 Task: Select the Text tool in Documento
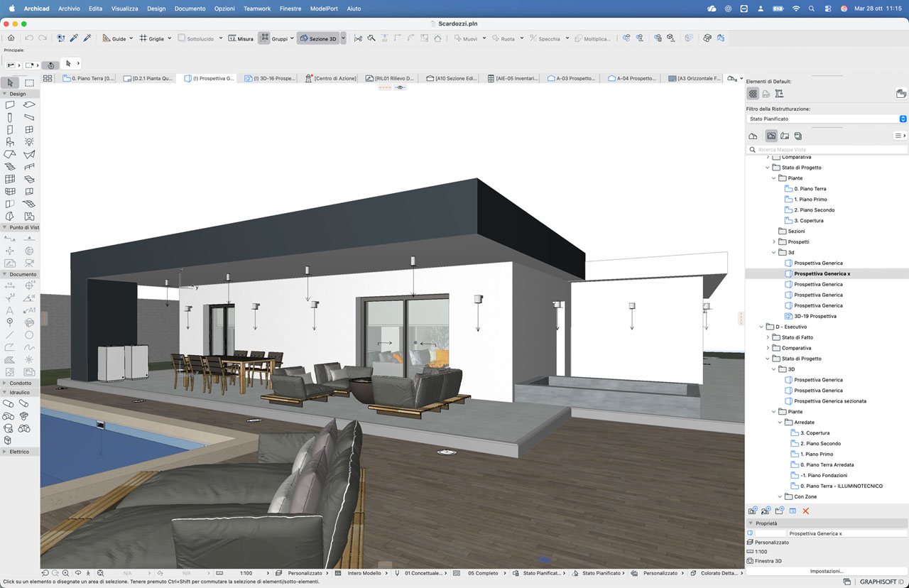tap(10, 310)
